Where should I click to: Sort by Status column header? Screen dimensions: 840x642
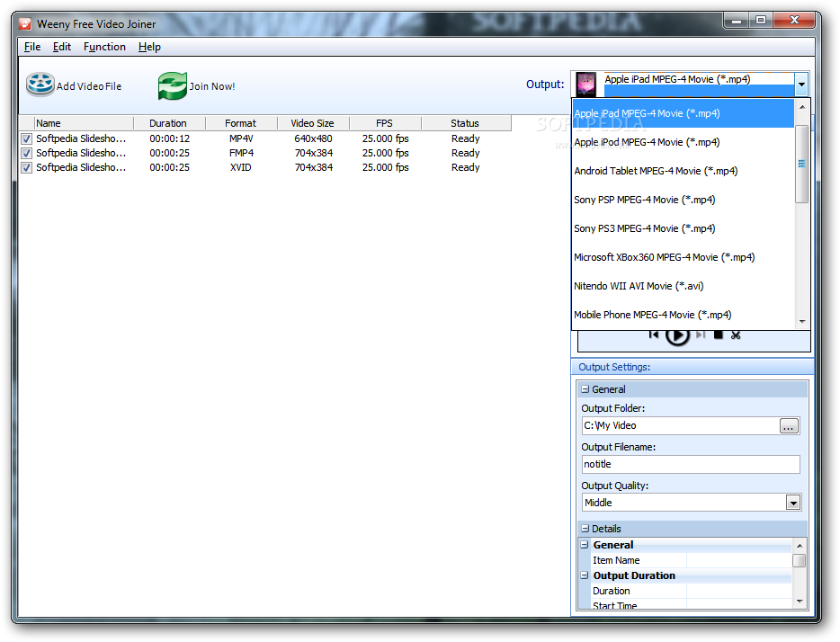coord(466,123)
